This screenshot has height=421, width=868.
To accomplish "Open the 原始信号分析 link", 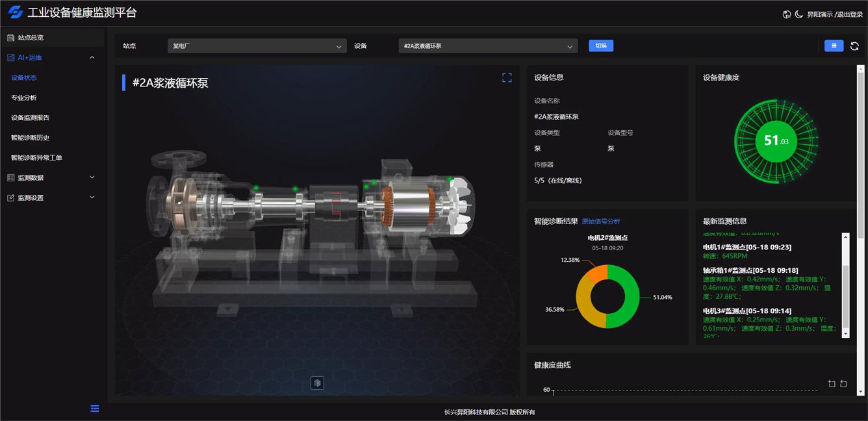I will point(600,222).
